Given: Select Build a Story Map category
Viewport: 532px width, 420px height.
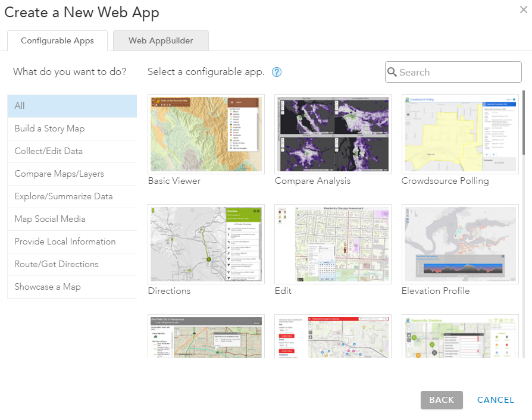Looking at the screenshot, I should [72, 128].
